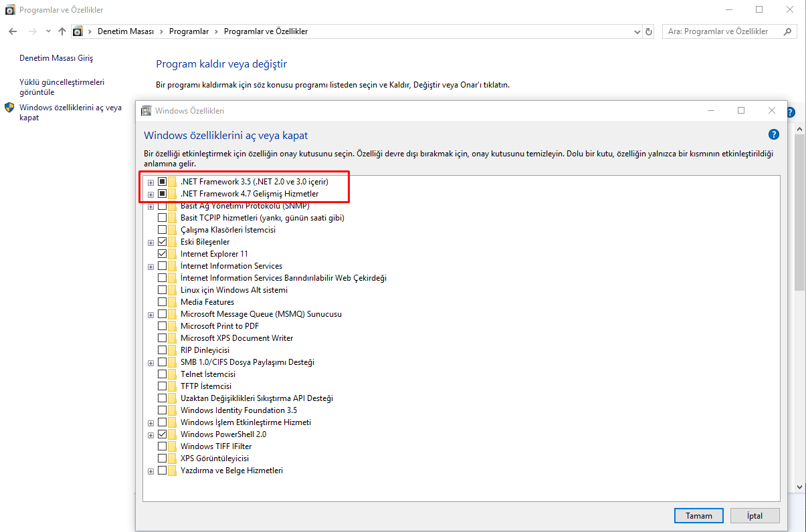Image resolution: width=806 pixels, height=532 pixels.
Task: Select the Uzaktan Değişiklikleri Sıkıştırma API Desteği text
Action: coord(256,398)
